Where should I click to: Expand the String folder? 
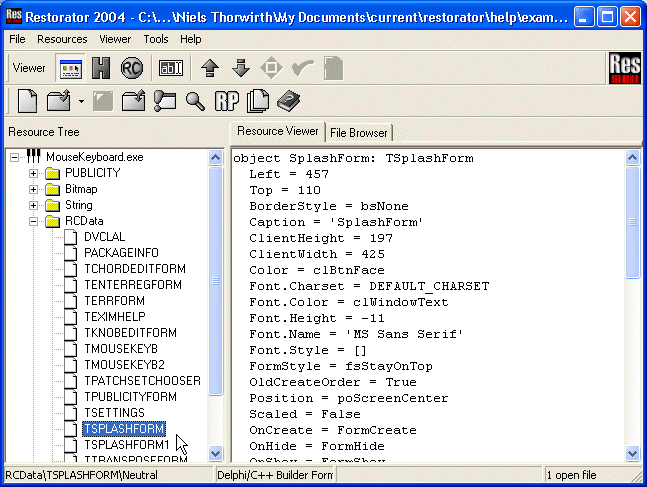pyautogui.click(x=33, y=206)
